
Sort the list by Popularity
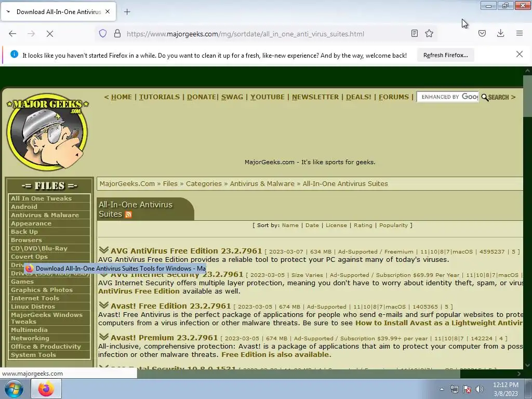point(393,225)
